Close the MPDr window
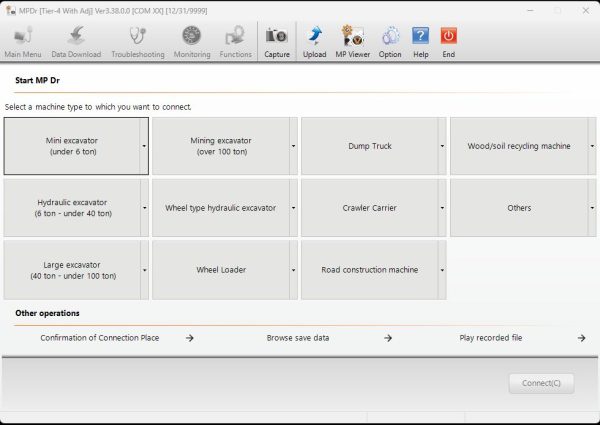The height and width of the screenshot is (425, 600). [585, 11]
